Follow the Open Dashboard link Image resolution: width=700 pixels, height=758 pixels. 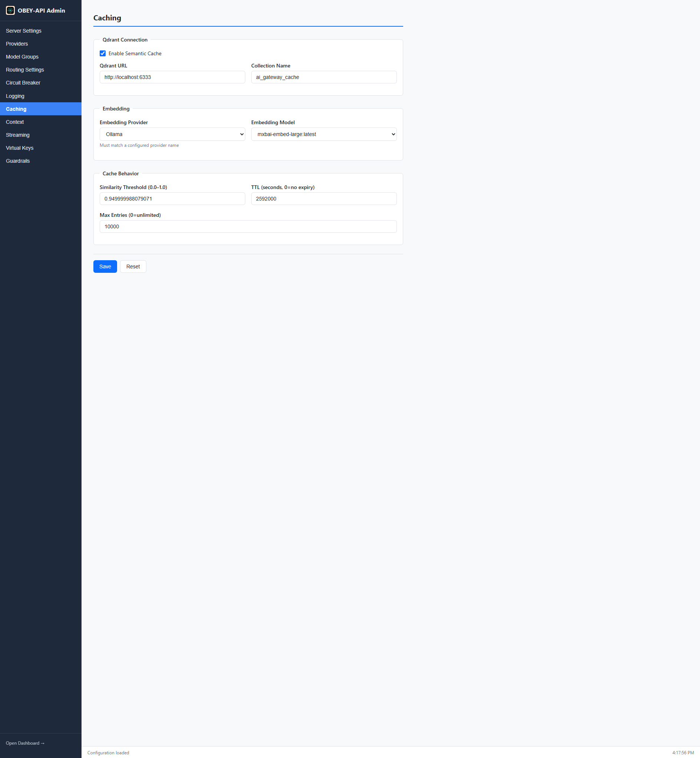tap(25, 743)
